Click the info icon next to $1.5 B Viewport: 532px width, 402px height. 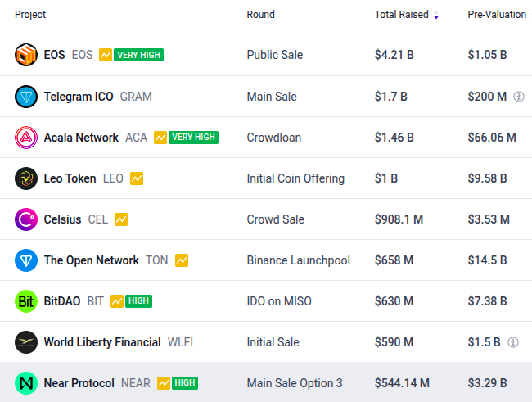tap(512, 342)
